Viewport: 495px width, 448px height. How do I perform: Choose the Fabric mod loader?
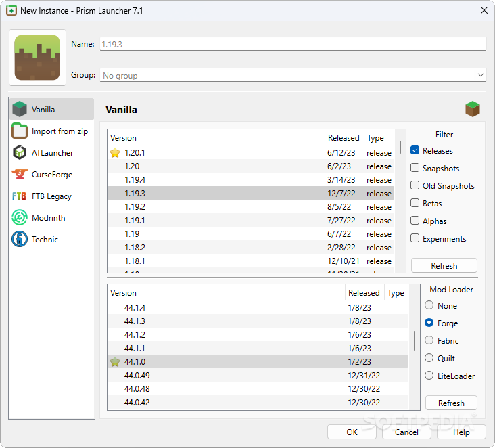429,340
